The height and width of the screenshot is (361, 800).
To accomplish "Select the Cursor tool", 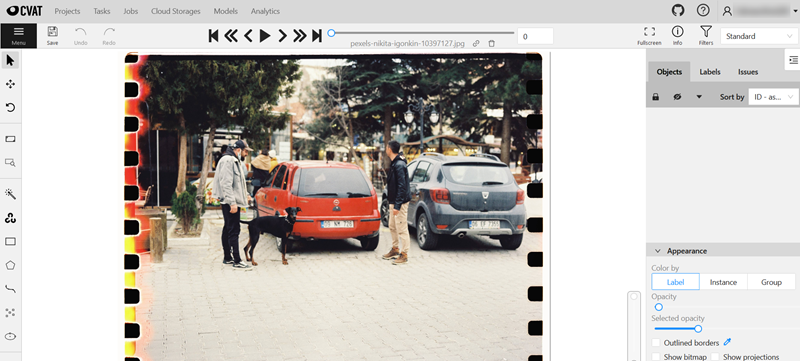I will pyautogui.click(x=10, y=61).
